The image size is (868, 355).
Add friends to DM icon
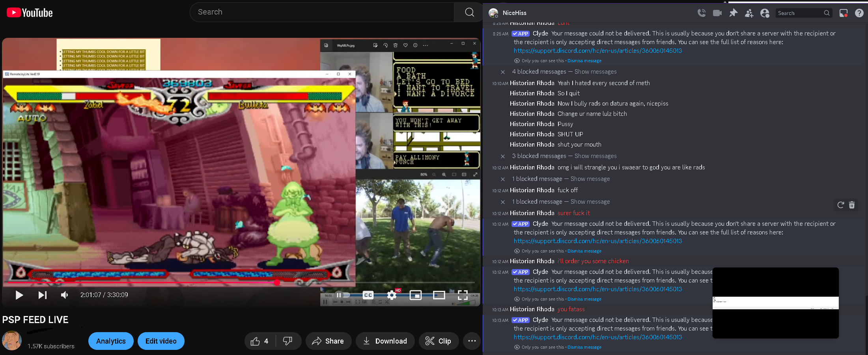coord(749,13)
